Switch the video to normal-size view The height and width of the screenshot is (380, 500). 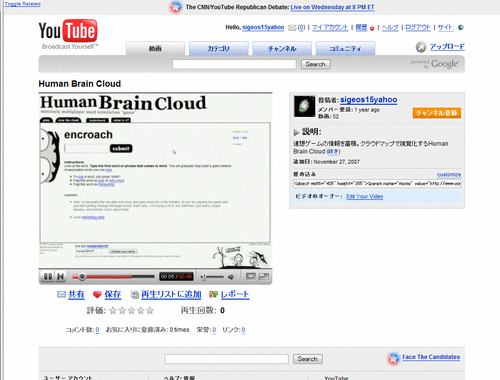click(251, 276)
